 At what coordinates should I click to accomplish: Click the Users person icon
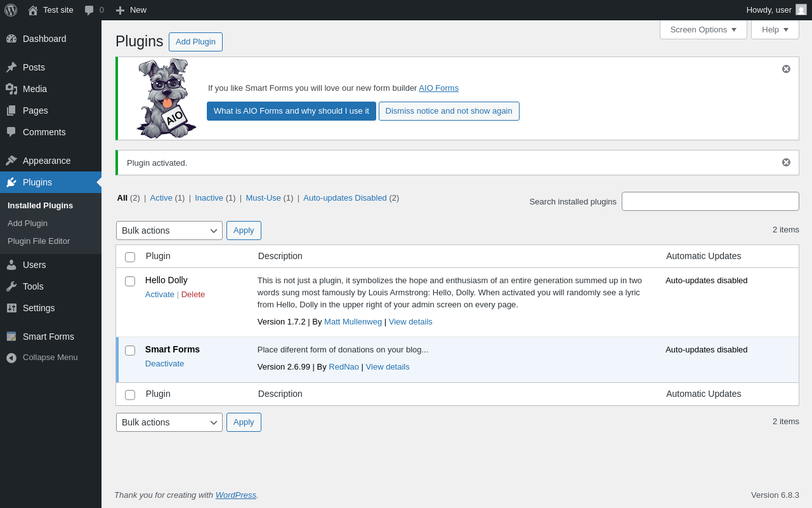coord(11,265)
